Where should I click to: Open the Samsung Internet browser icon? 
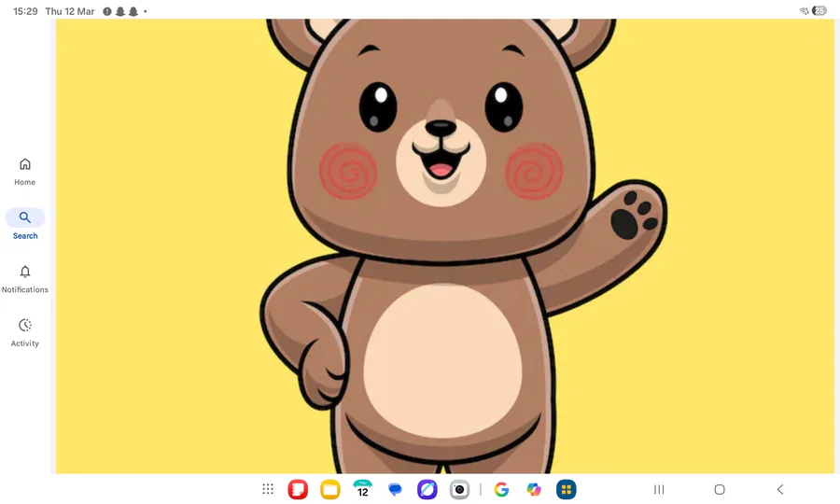pyautogui.click(x=427, y=490)
